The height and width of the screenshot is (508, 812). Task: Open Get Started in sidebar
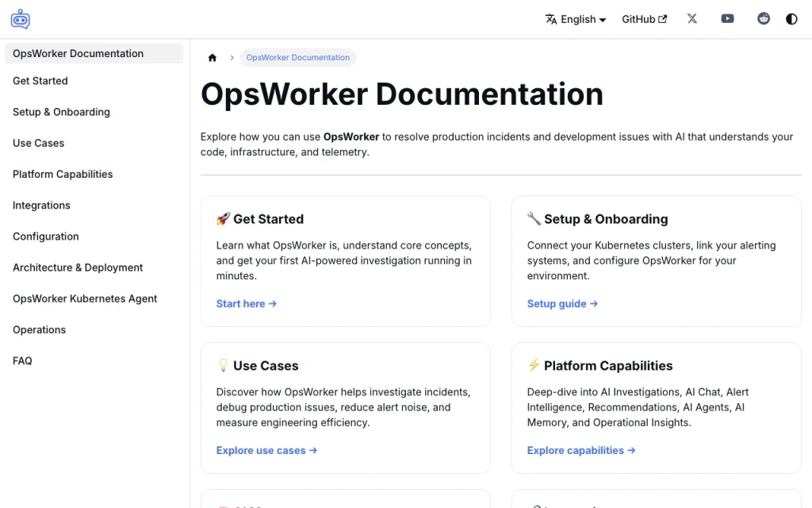pyautogui.click(x=40, y=81)
